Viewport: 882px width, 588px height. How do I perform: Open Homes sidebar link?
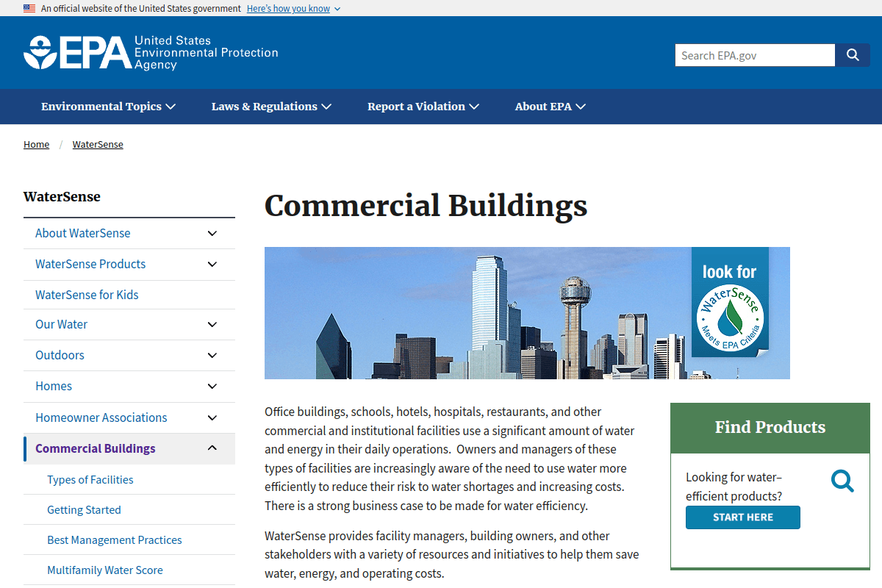pyautogui.click(x=54, y=386)
